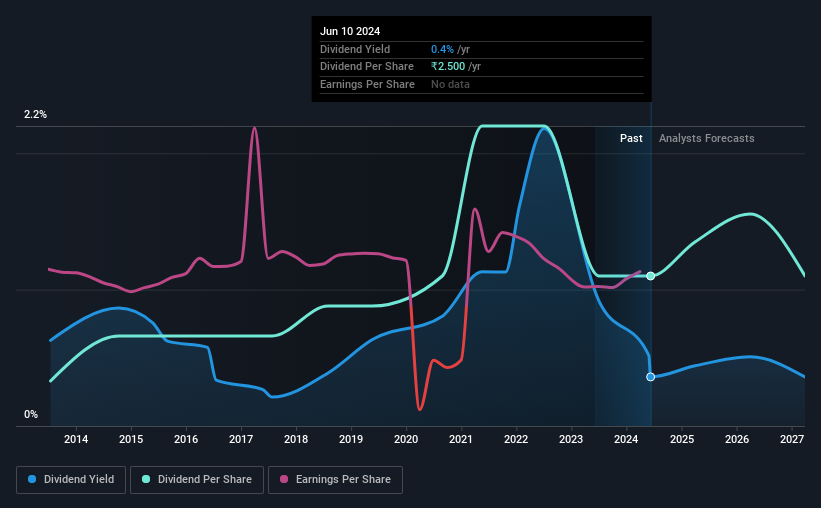Click the 0% y-axis label
The height and width of the screenshot is (508, 821).
pyautogui.click(x=31, y=414)
